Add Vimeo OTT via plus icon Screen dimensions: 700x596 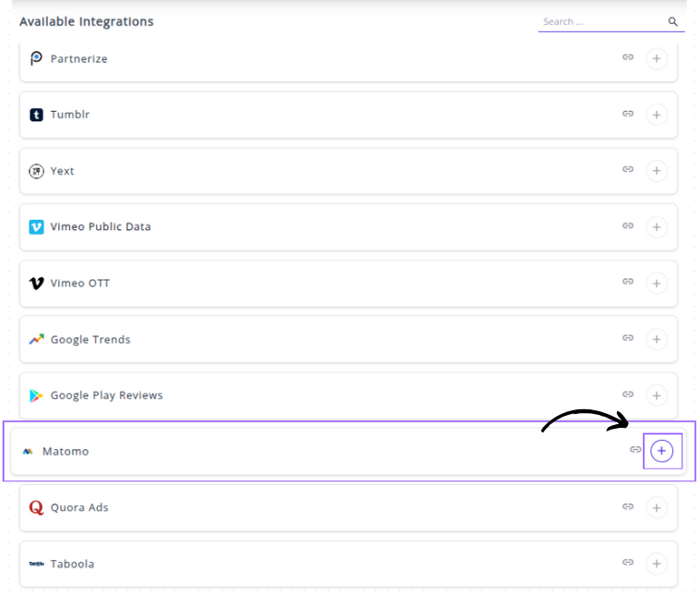[x=657, y=284]
